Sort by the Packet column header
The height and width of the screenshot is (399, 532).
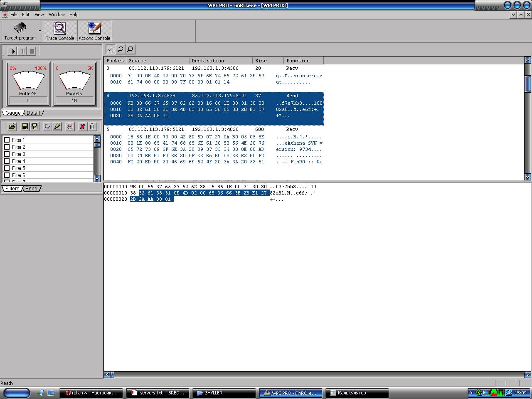115,61
